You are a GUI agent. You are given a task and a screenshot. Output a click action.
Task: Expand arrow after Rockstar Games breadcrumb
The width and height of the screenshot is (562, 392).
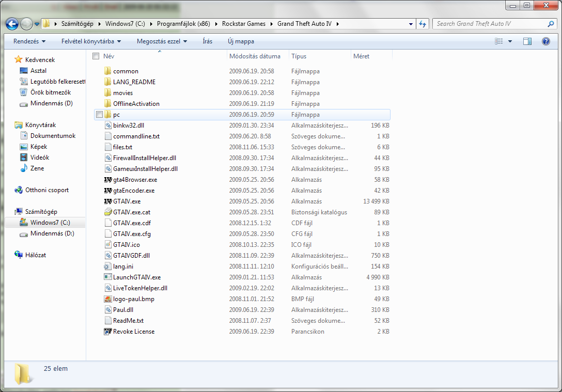click(272, 24)
